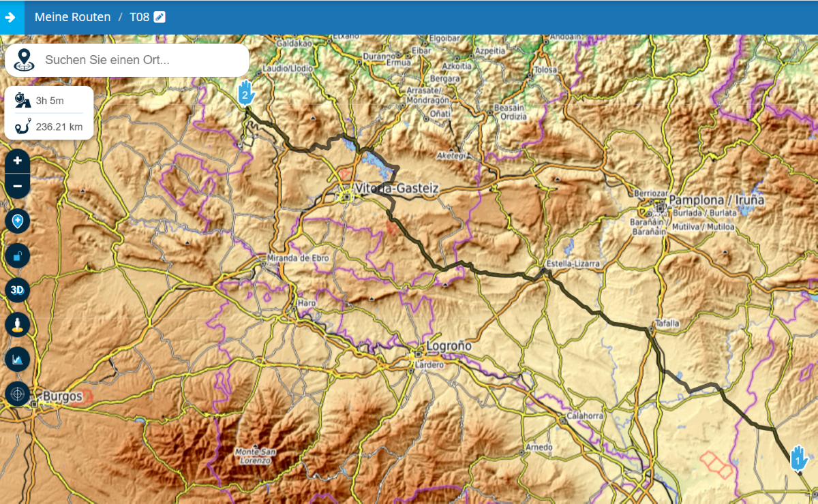Open the Meine Routen breadcrumb

72,17
